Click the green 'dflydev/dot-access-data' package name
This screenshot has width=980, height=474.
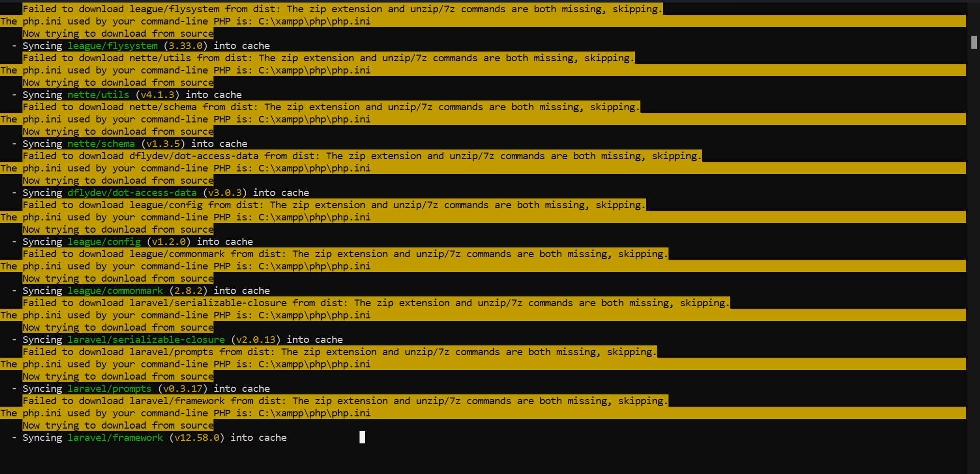point(132,193)
